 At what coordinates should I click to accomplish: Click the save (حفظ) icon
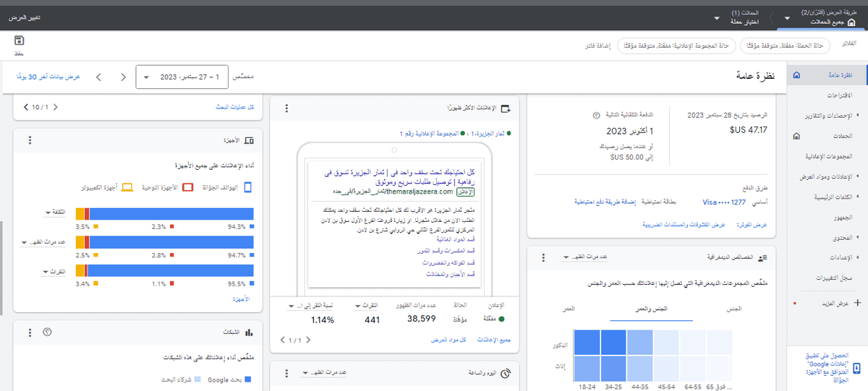[x=19, y=41]
